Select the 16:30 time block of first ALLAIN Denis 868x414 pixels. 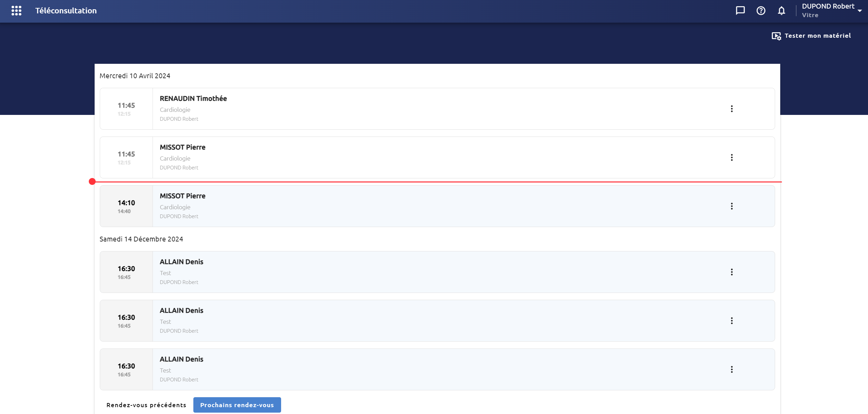(126, 272)
